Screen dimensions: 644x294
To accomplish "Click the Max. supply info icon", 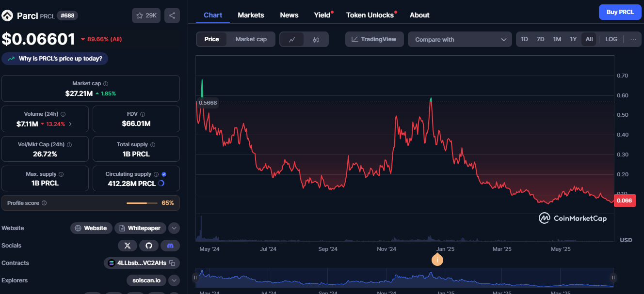I will 61,174.
